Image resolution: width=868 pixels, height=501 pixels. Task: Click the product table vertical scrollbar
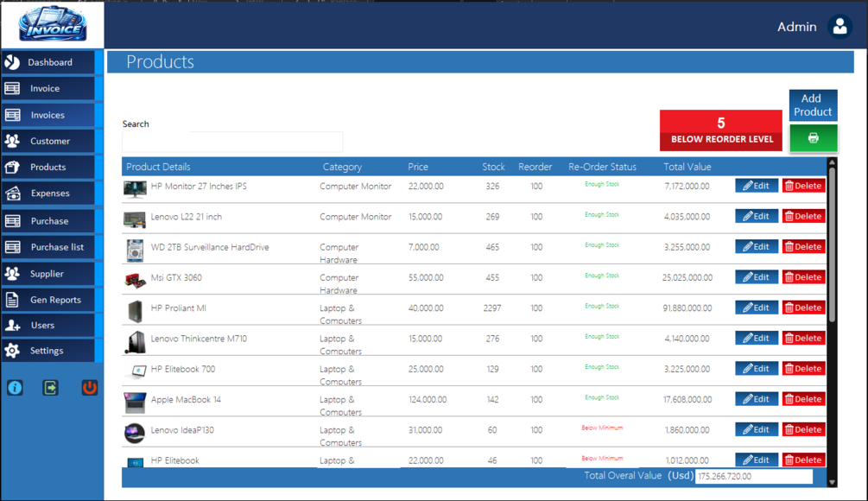pos(832,244)
